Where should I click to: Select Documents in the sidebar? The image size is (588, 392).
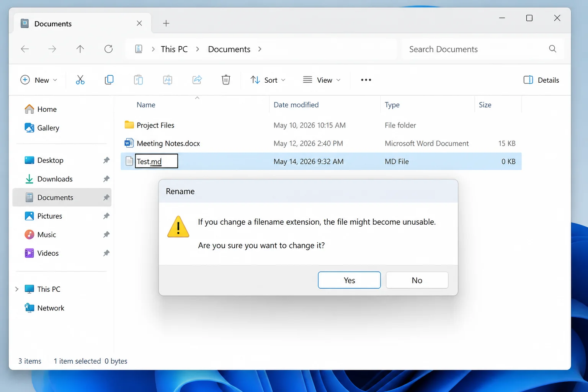click(x=62, y=198)
